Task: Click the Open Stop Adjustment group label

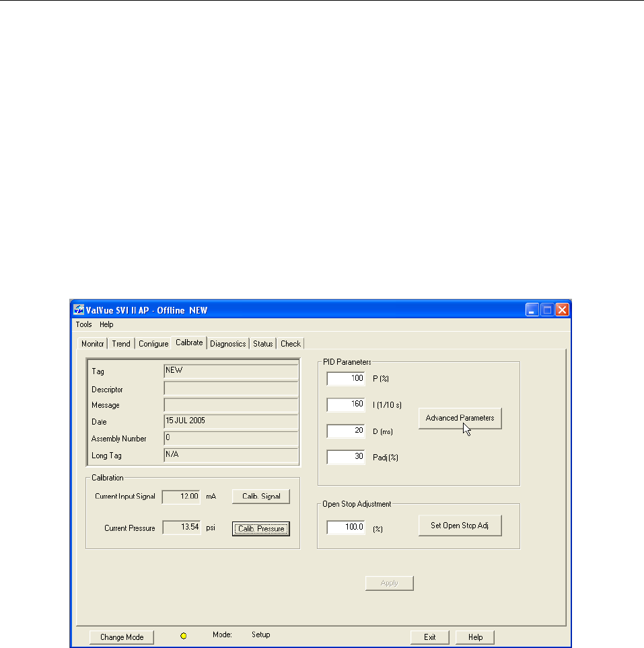Action: point(357,504)
